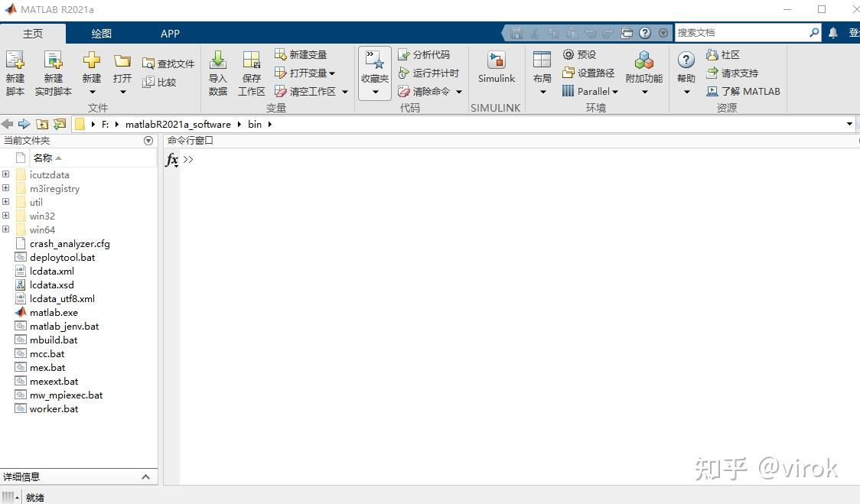
Task: Open the 清除命令 dropdown arrow
Action: [460, 91]
